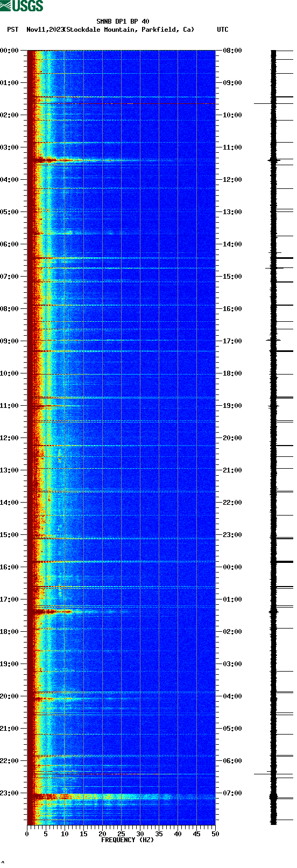Click the UTC timezone label
This screenshot has height=868, width=297.
click(222, 30)
